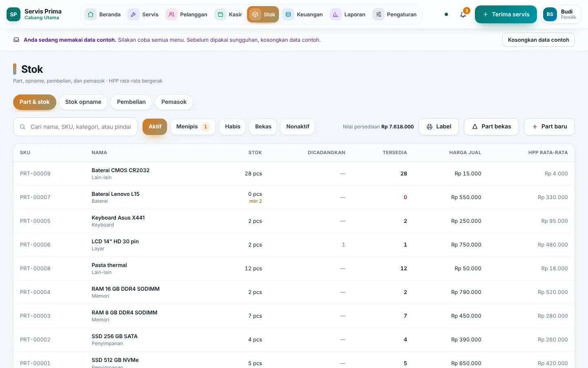
Task: Open notifications bell
Action: tap(463, 14)
